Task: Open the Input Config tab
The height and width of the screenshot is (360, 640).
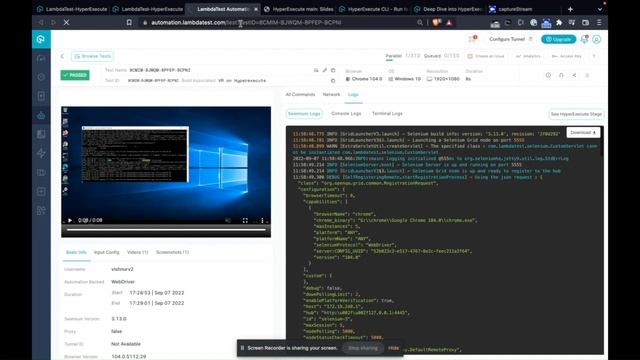Action: pos(107,252)
